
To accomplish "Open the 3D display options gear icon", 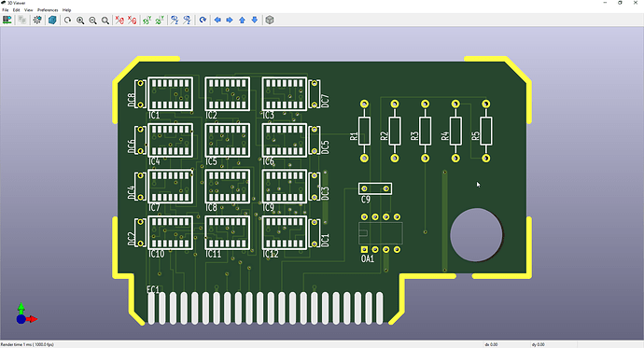I will click(37, 20).
